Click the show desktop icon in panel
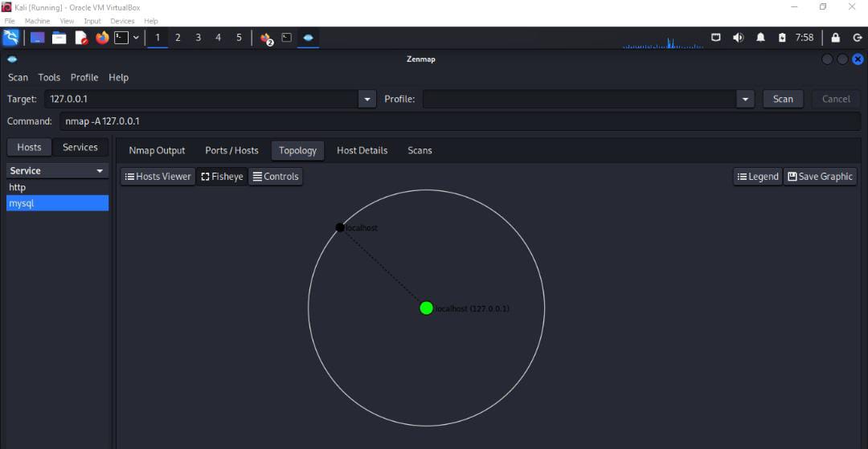The width and height of the screenshot is (868, 449). pos(38,38)
